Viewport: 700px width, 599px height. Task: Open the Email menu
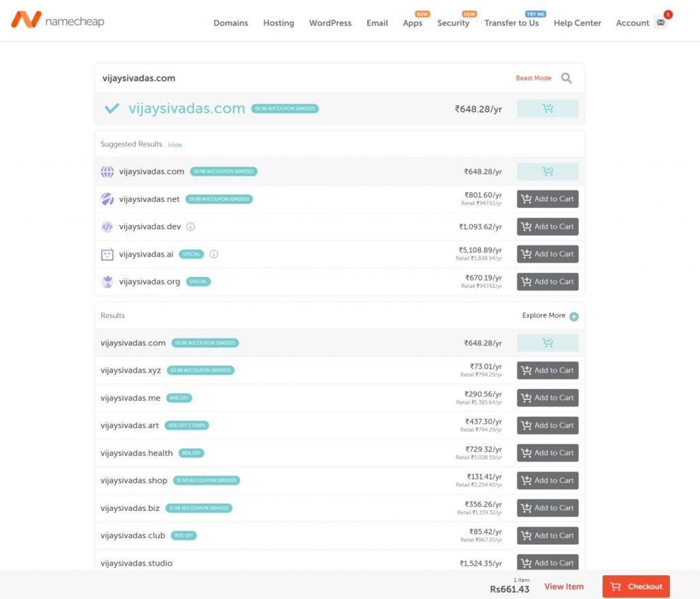pyautogui.click(x=377, y=23)
